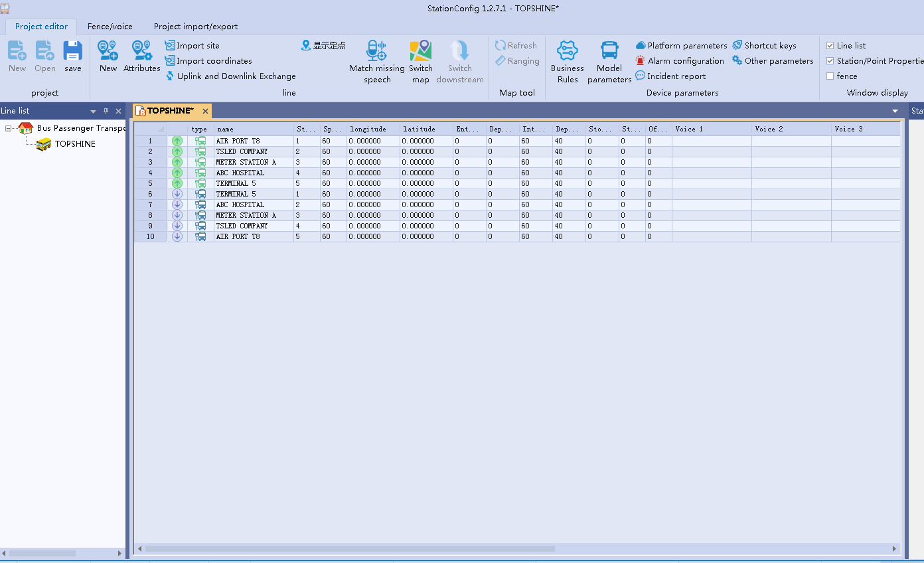Toggle Station/Point Properties checkbox
The height and width of the screenshot is (563, 924).
click(x=830, y=61)
